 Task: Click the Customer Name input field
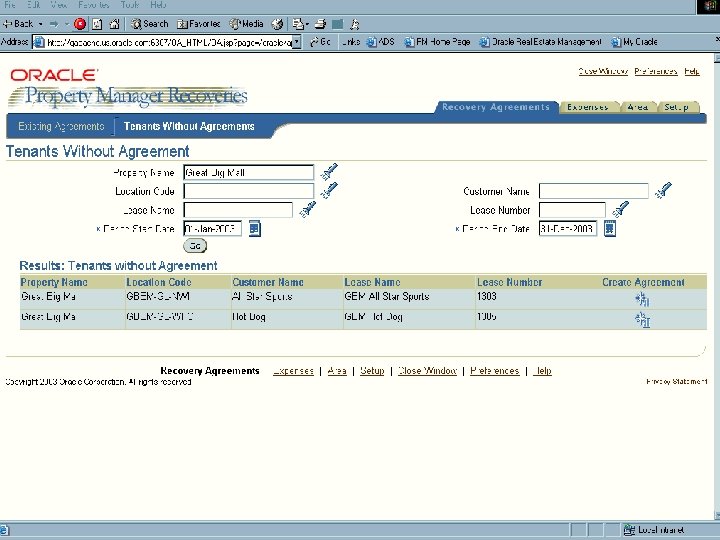tap(593, 191)
